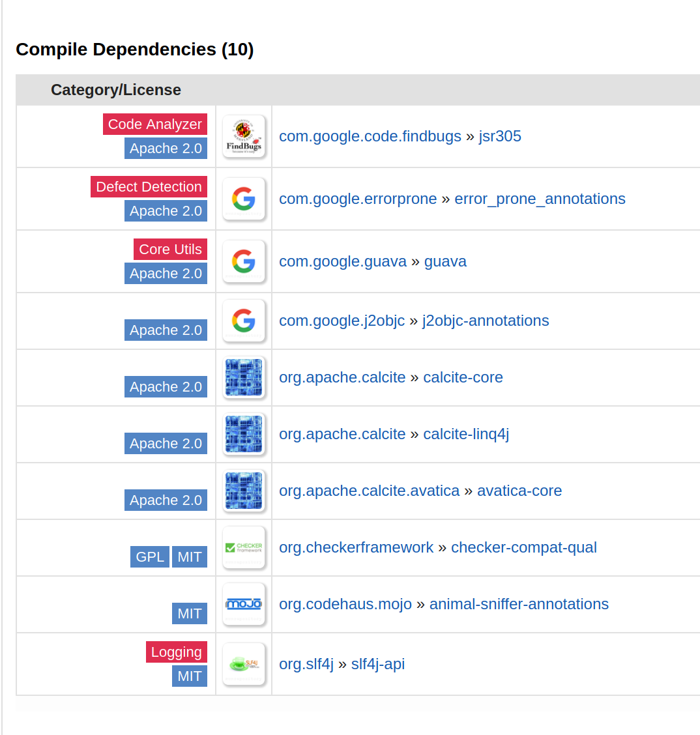Open the Defect Detection category tag
700x735 pixels.
[149, 186]
